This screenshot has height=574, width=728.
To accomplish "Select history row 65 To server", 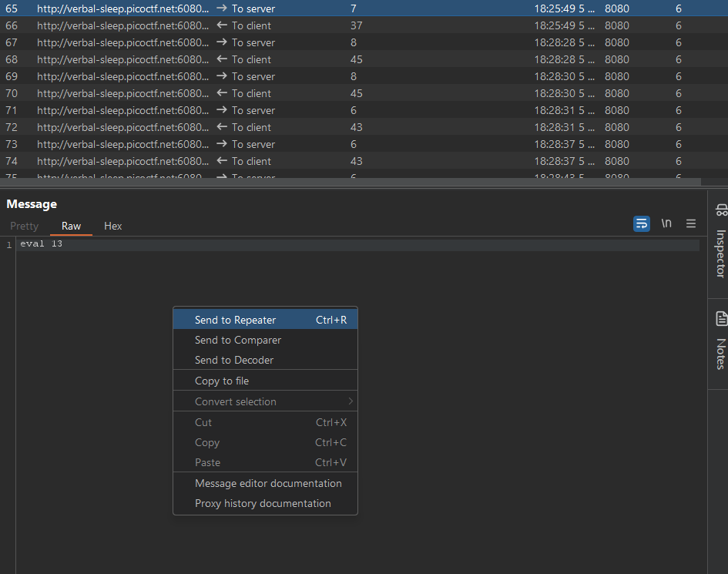I will click(x=364, y=8).
